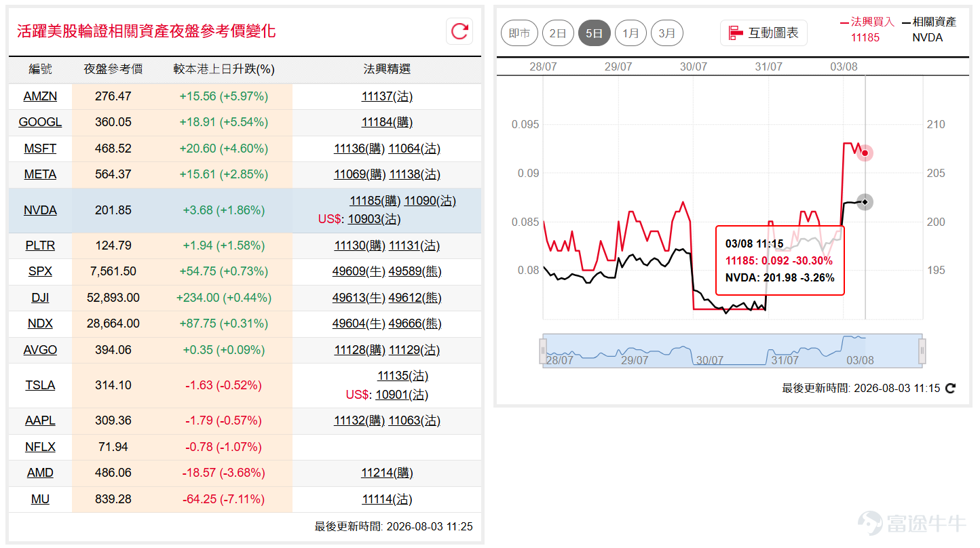Click AMZN change +15.56 (+5.97%) cell

point(224,96)
